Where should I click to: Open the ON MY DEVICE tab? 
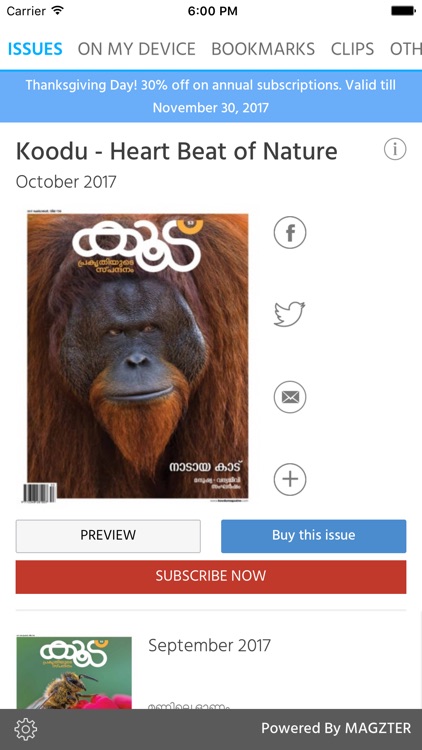click(x=136, y=49)
